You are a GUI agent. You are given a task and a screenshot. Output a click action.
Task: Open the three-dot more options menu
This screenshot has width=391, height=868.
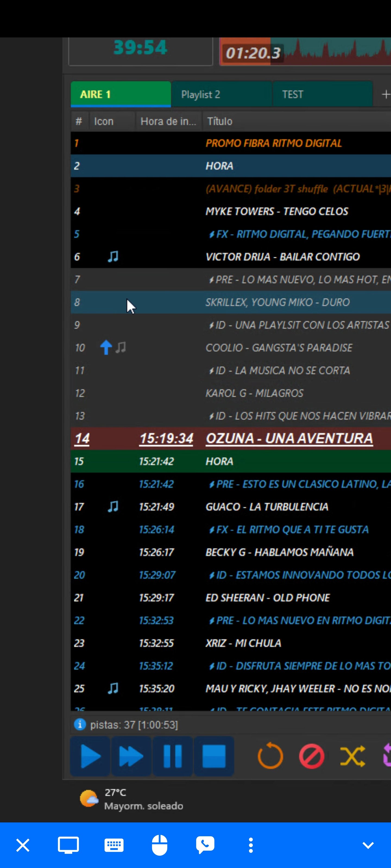(251, 845)
